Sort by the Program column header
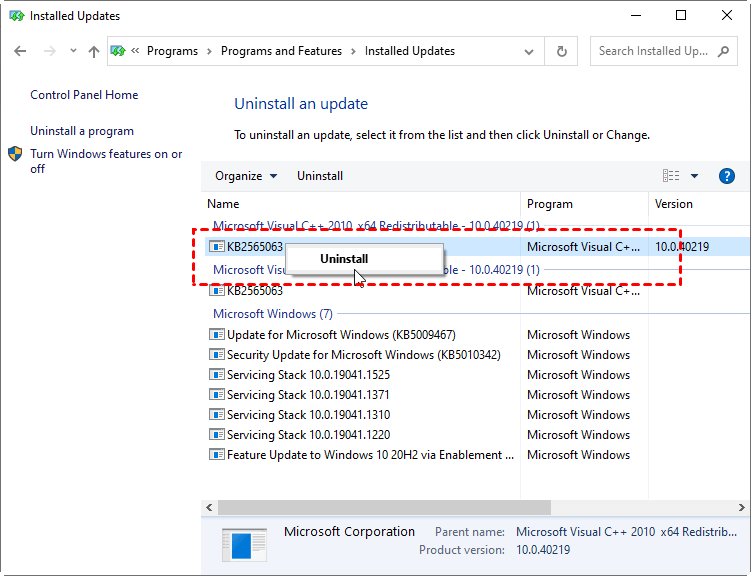Viewport: 751px width, 576px height. [x=550, y=204]
